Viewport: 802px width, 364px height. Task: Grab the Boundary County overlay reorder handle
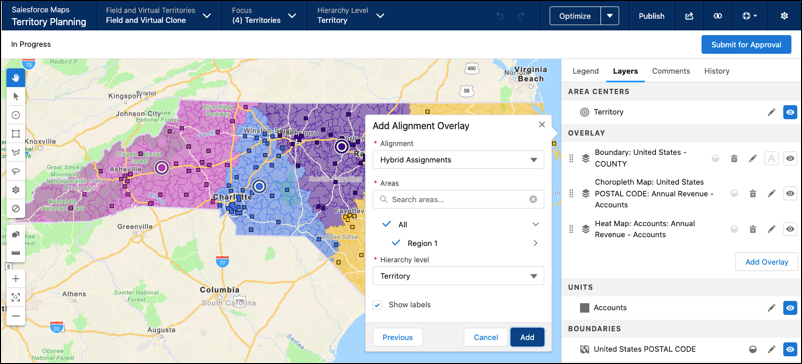(x=571, y=158)
